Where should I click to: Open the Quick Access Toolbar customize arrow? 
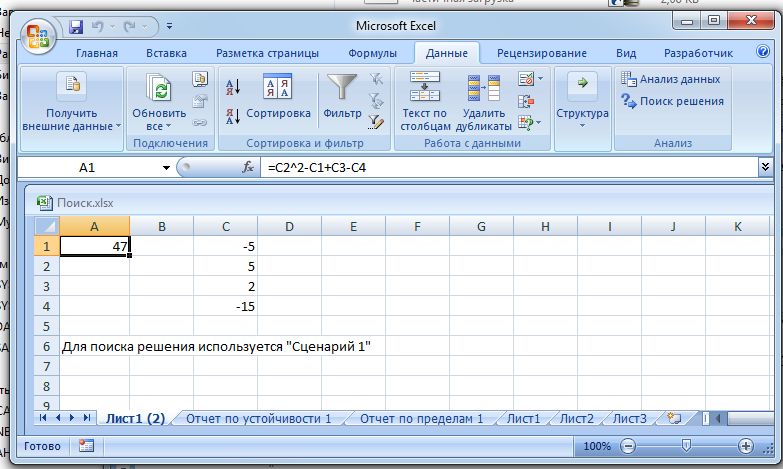tap(169, 26)
